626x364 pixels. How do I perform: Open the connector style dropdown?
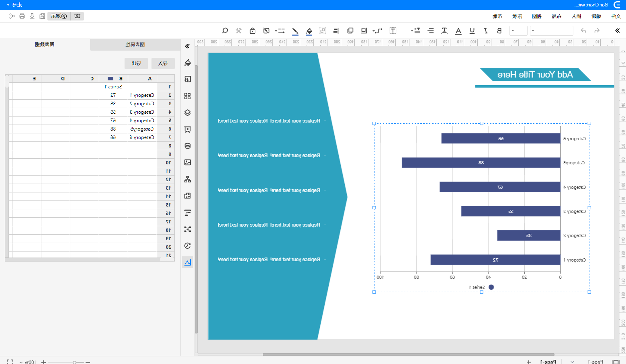pyautogui.click(x=377, y=31)
